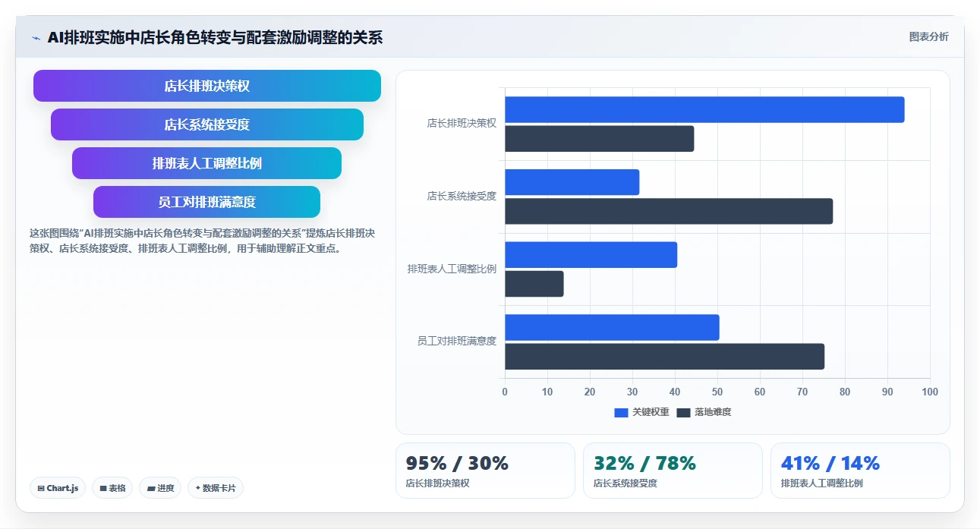Click the y-axis label 排班表人工调整比例
Viewport: 980px width, 529px height.
tap(452, 269)
